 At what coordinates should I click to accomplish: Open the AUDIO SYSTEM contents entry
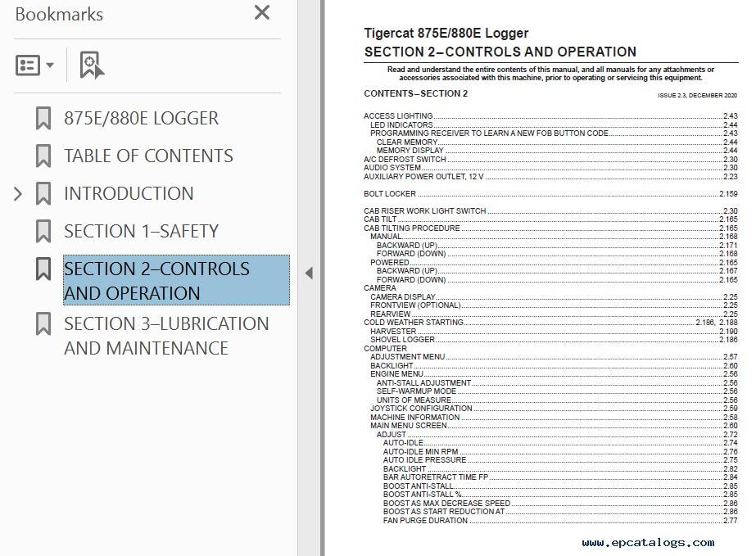tap(550, 168)
